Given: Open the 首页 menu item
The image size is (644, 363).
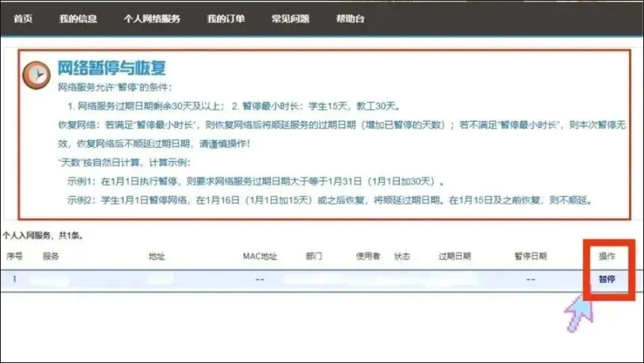Looking at the screenshot, I should (x=23, y=19).
